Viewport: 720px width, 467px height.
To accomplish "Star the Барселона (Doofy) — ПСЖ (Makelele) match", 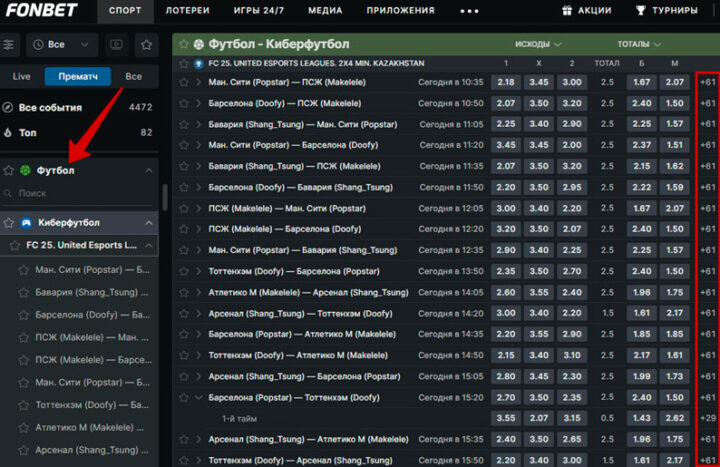I will tap(183, 103).
